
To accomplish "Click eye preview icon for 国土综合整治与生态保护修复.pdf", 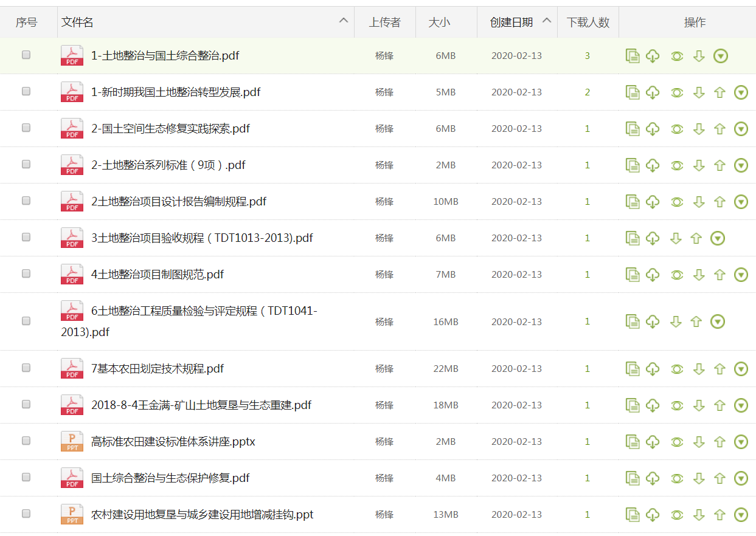I will (677, 478).
